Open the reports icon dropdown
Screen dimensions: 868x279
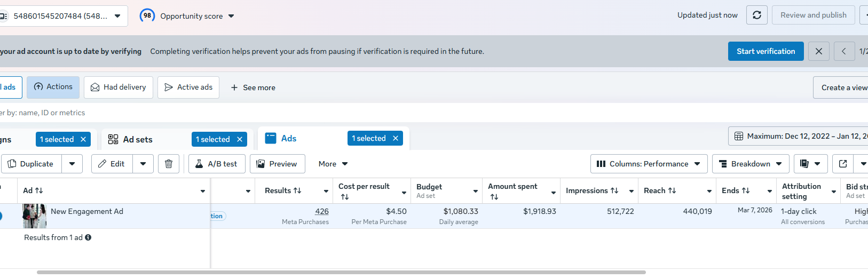[x=810, y=164]
